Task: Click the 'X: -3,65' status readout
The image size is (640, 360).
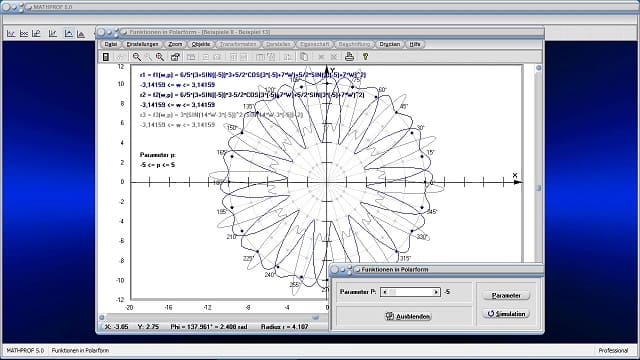Action: coord(116,327)
